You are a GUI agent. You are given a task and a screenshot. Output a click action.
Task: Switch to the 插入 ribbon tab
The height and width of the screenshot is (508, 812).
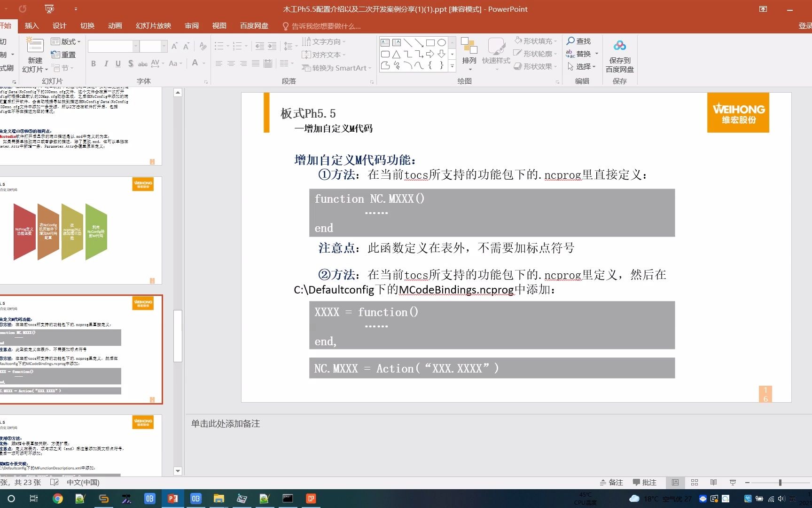[31, 26]
